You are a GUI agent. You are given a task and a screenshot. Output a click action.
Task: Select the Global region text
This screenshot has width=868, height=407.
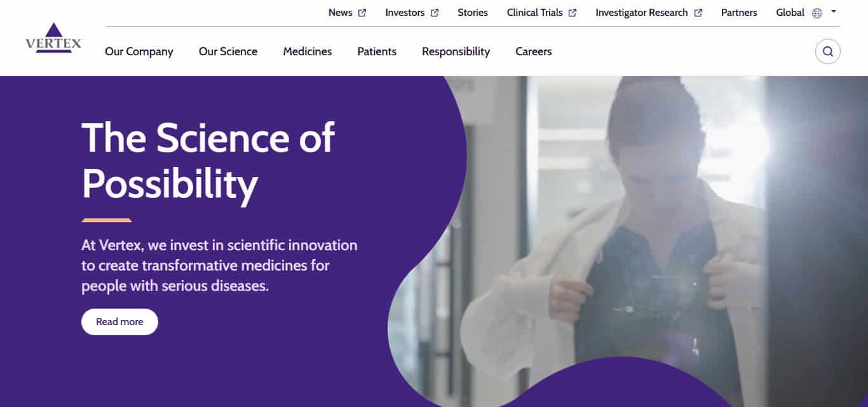point(790,13)
